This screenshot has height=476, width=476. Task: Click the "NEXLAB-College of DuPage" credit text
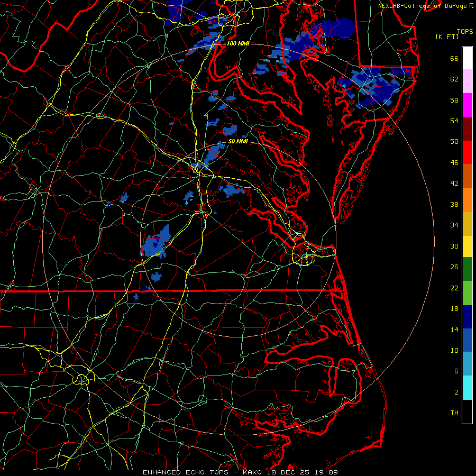tap(423, 6)
